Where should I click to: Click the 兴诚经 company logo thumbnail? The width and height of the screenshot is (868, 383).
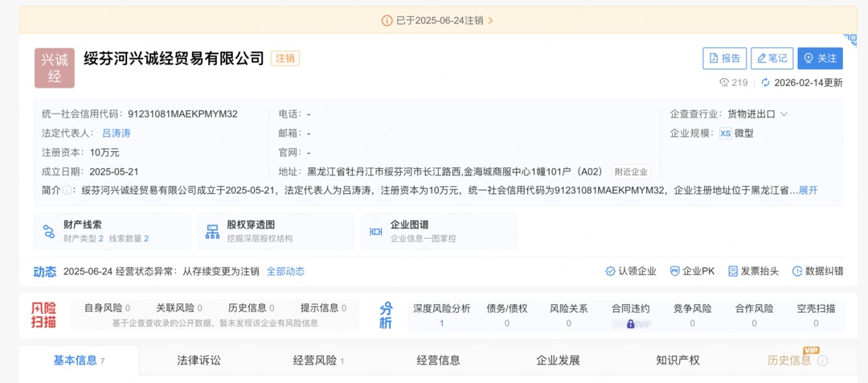pyautogui.click(x=55, y=68)
